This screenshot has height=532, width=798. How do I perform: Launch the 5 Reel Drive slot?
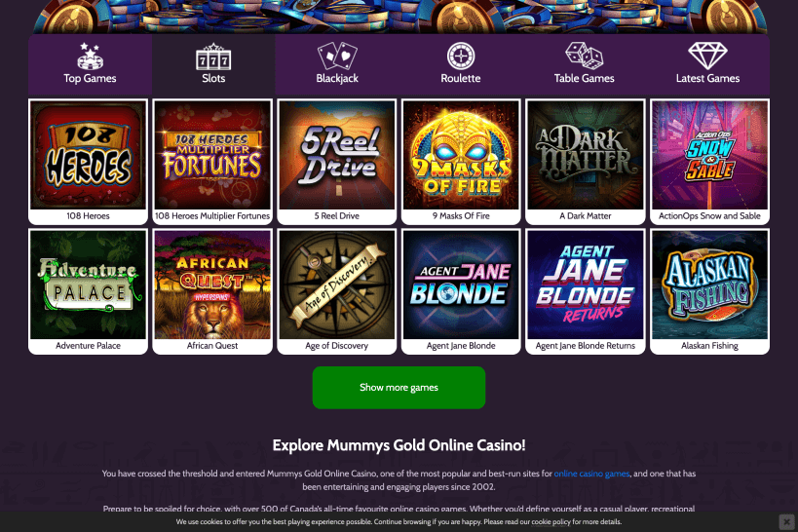click(337, 162)
